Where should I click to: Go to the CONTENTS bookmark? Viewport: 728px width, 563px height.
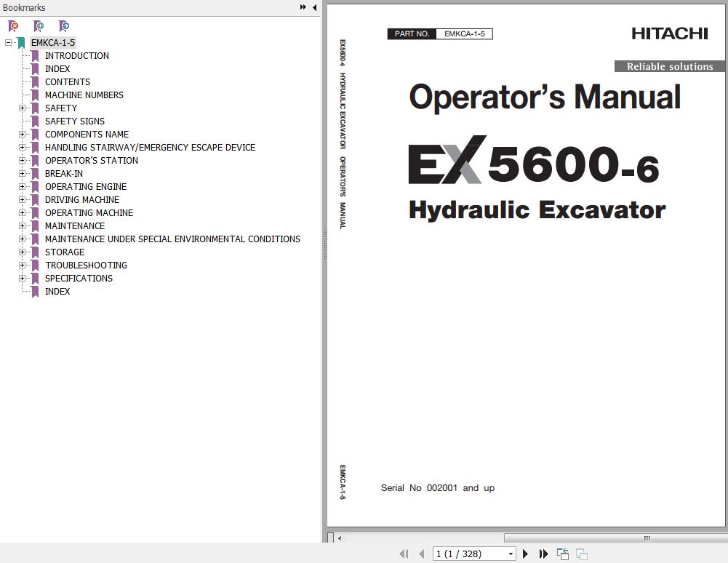tap(67, 82)
